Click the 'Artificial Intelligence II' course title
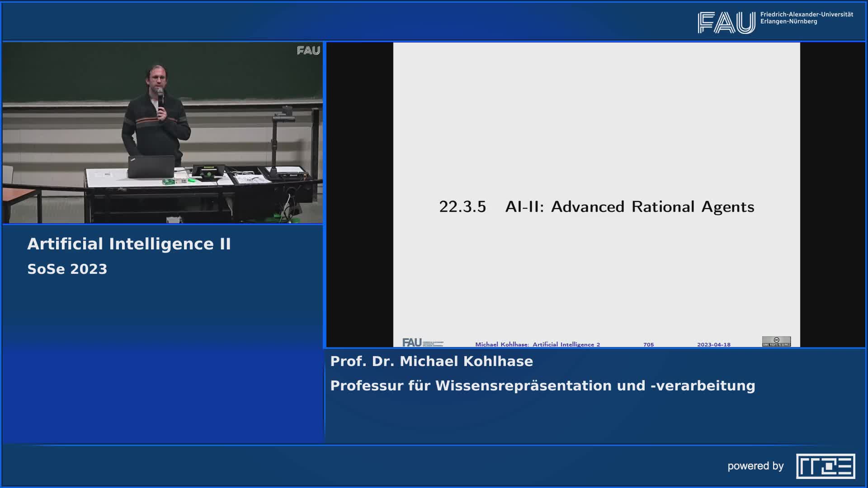868x488 pixels. [129, 244]
